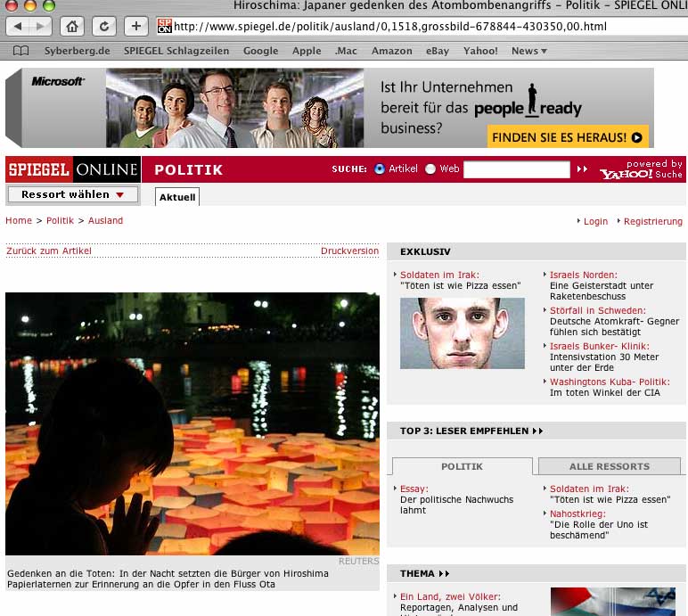Viewport: 688px width, 616px height.
Task: Select the Web search radio button
Action: (430, 169)
